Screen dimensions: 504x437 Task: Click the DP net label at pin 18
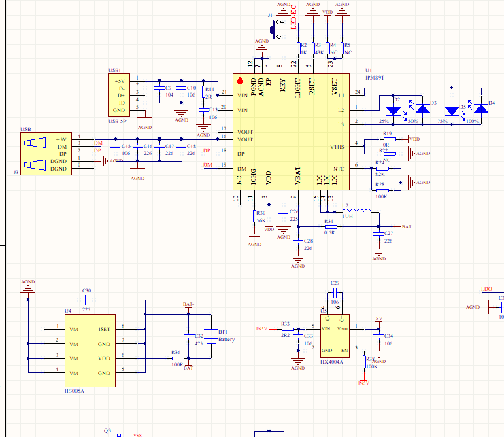(207, 150)
